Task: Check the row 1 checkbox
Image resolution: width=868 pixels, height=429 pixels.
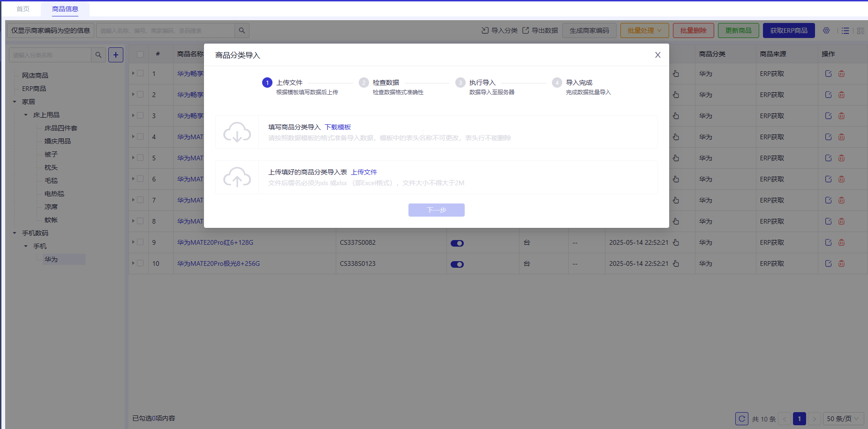Action: (x=140, y=74)
